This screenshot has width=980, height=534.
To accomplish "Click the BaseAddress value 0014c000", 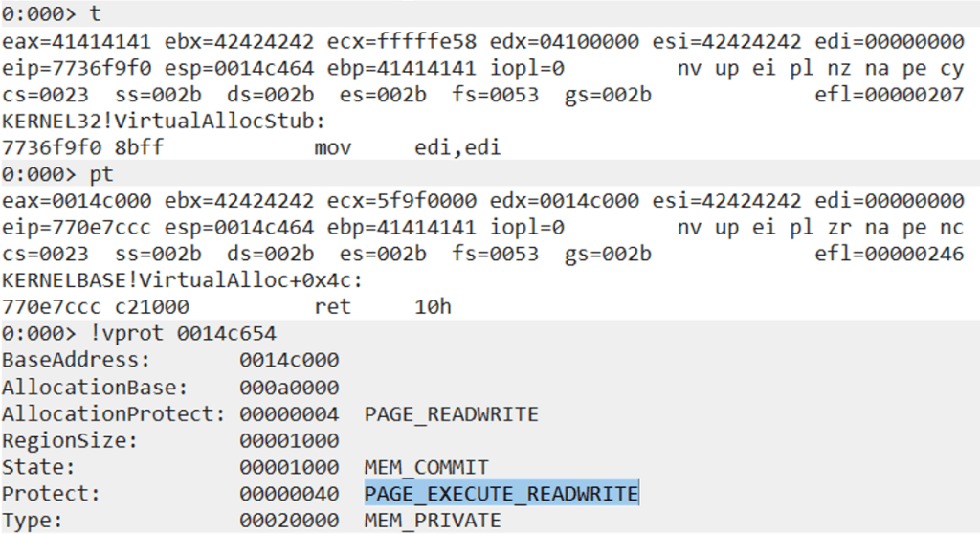I will pyautogui.click(x=289, y=361).
